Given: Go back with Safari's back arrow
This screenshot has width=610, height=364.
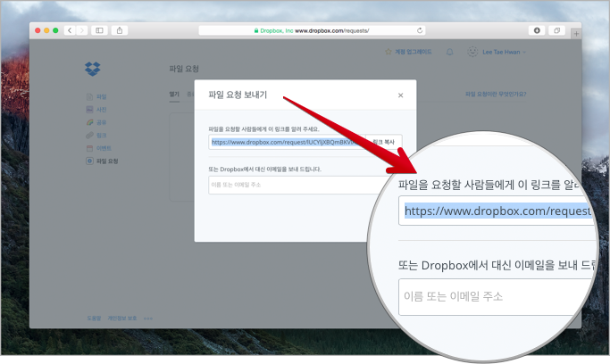Looking at the screenshot, I should click(70, 30).
